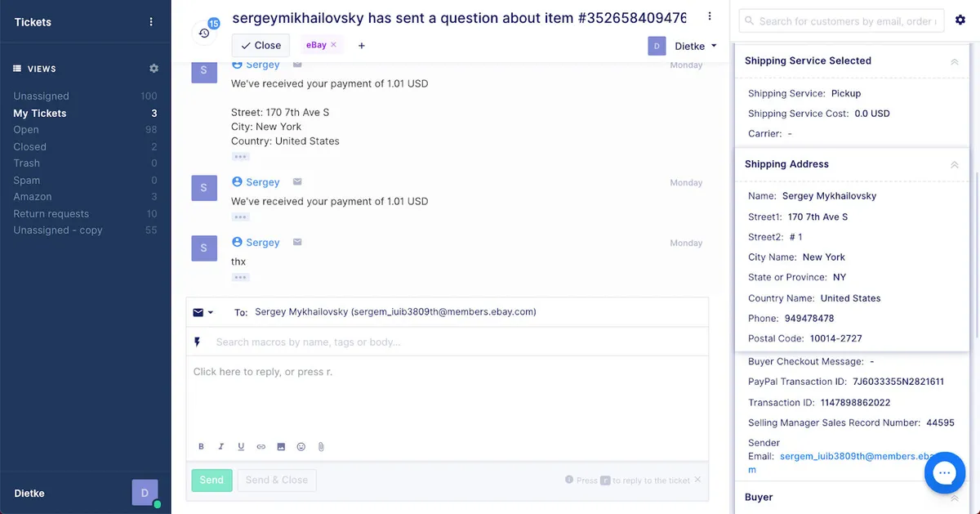
Task: Click the Bold formatting icon in reply editor
Action: click(x=202, y=447)
